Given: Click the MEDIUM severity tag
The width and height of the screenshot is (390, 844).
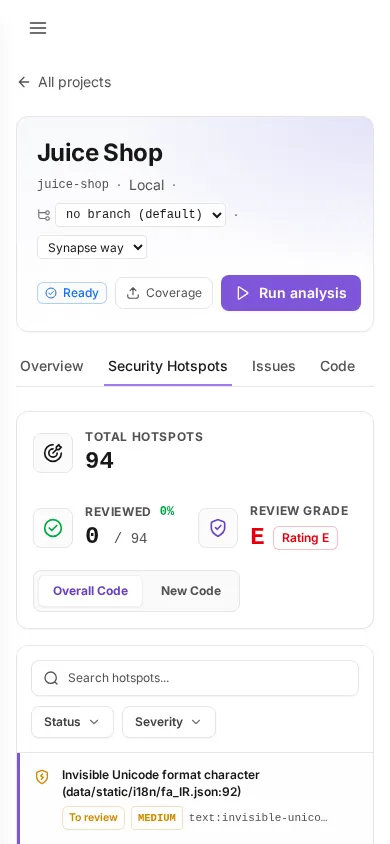Looking at the screenshot, I should coord(157,818).
